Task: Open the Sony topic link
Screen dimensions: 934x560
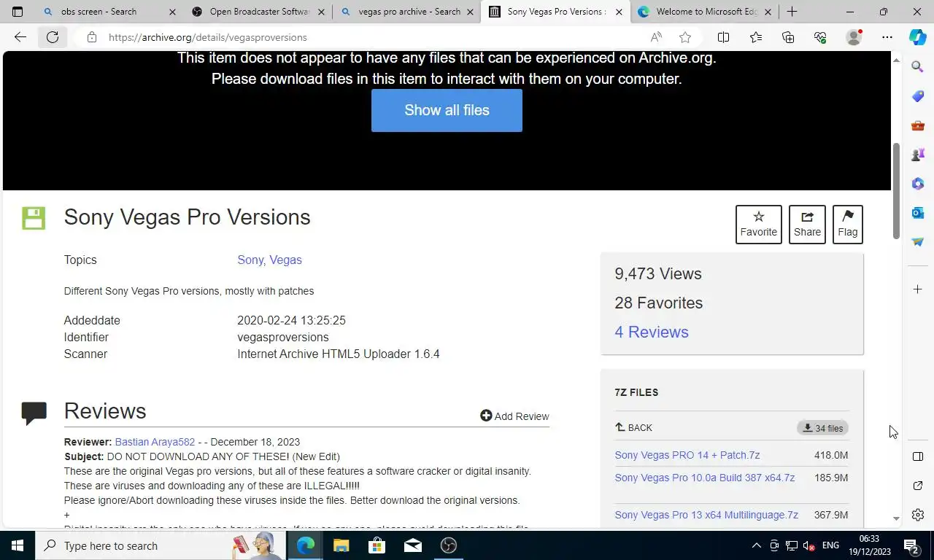Action: point(250,260)
